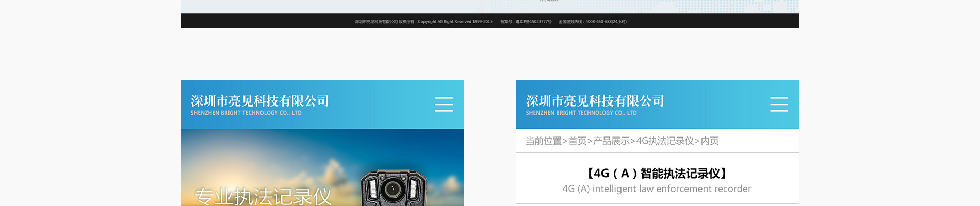This screenshot has height=206, width=980.
Task: Click footer 深圳市亮见科技有限公司 版权所有 text
Action: 384,22
